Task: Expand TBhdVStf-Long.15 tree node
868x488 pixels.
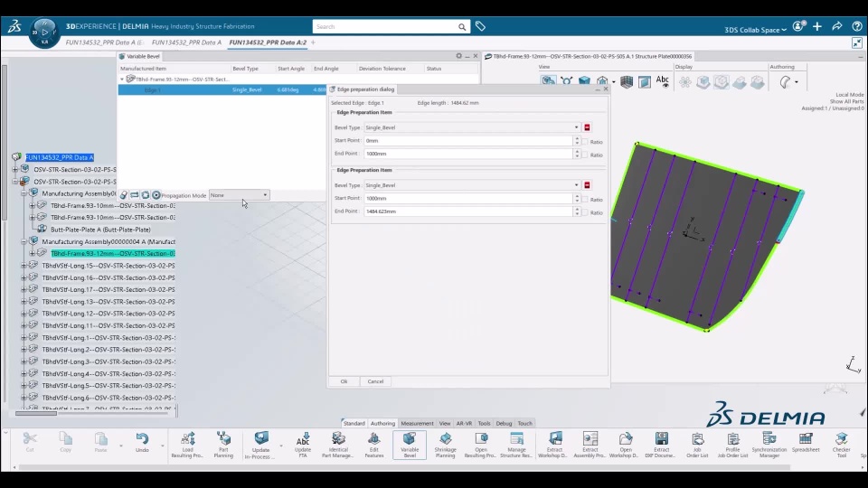Action: point(24,266)
